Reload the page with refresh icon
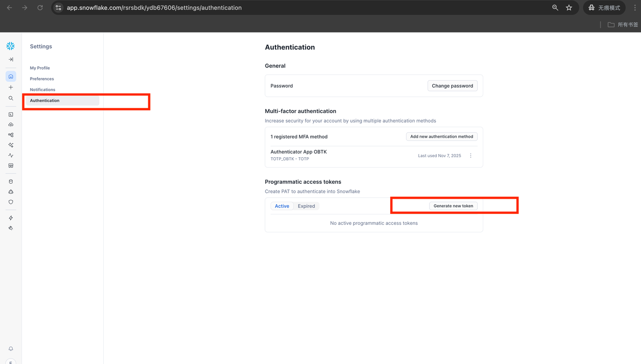641x364 pixels. 40,8
